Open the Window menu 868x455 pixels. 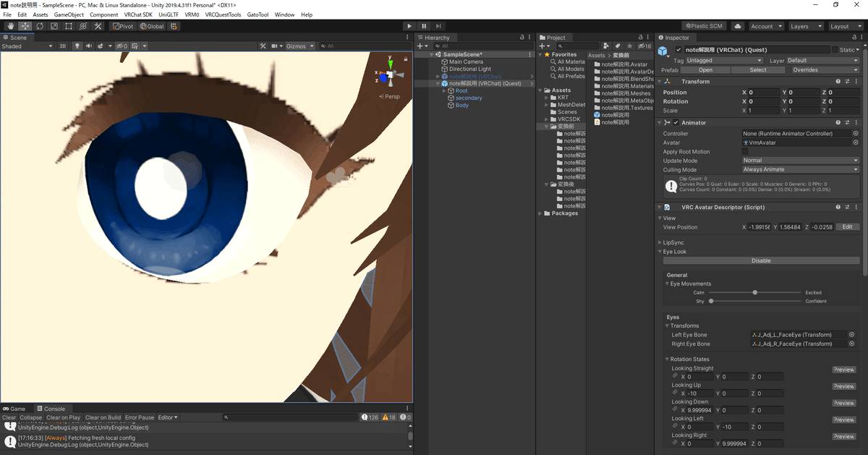pyautogui.click(x=284, y=14)
